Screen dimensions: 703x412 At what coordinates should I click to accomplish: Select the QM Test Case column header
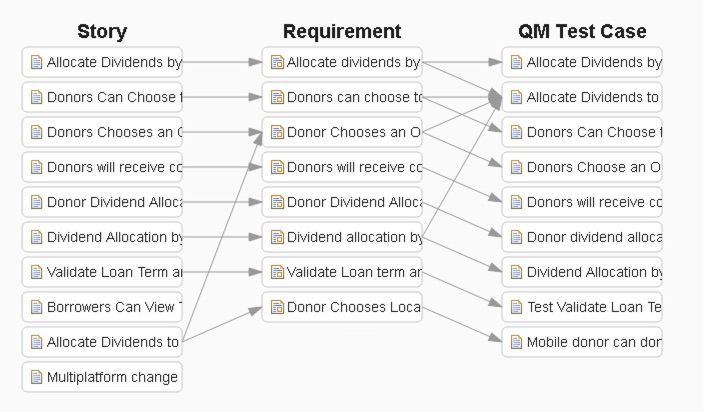(582, 32)
